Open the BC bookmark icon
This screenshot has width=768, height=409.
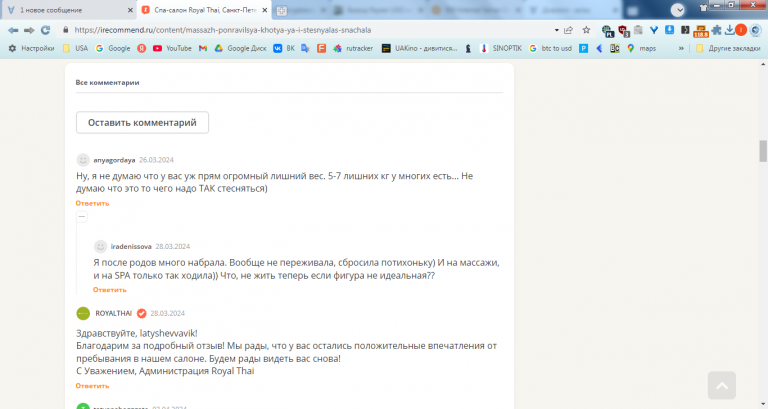(x=615, y=48)
